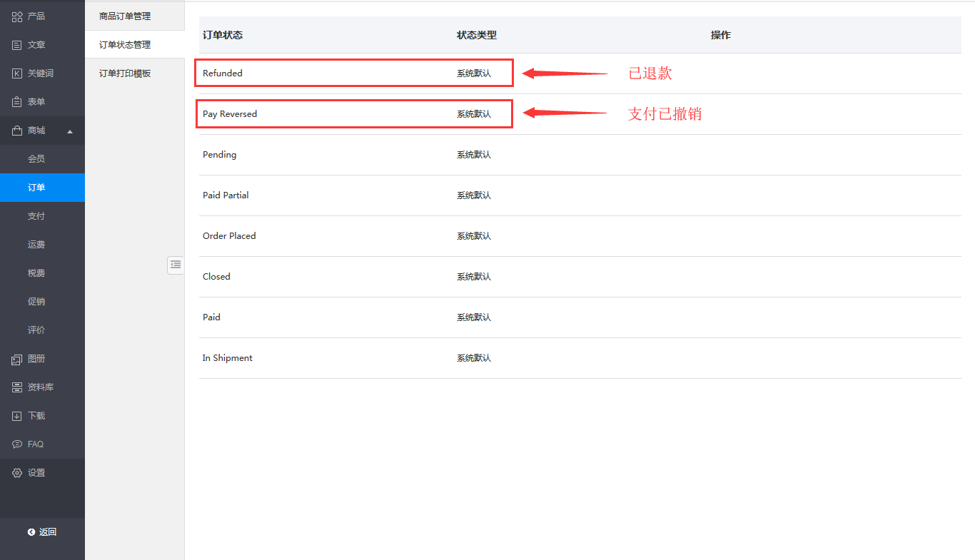The image size is (975, 560).
Task: Select the Pending order status row
Action: coord(220,155)
